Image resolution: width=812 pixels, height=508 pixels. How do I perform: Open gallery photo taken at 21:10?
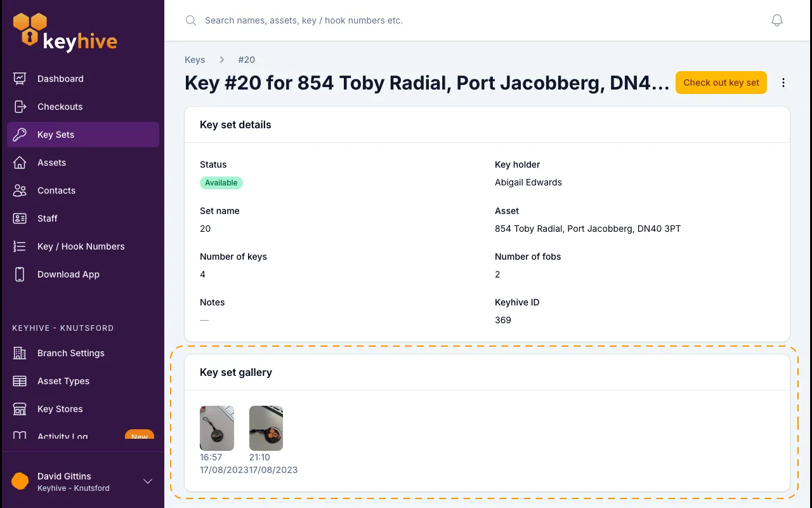click(266, 429)
